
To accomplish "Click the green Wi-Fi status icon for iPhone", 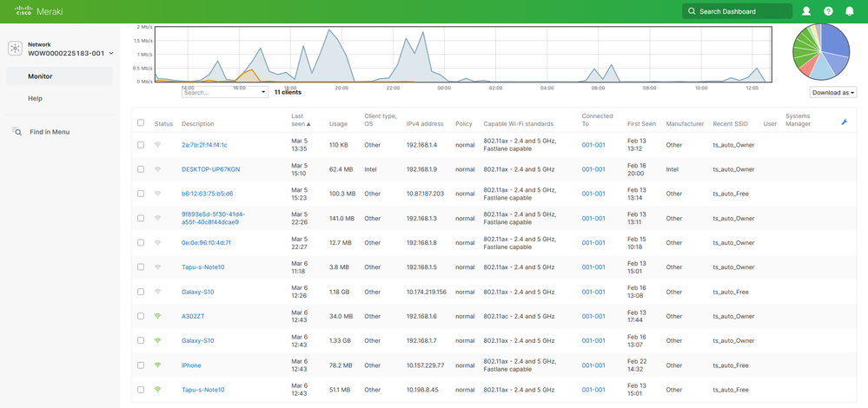I will point(157,365).
